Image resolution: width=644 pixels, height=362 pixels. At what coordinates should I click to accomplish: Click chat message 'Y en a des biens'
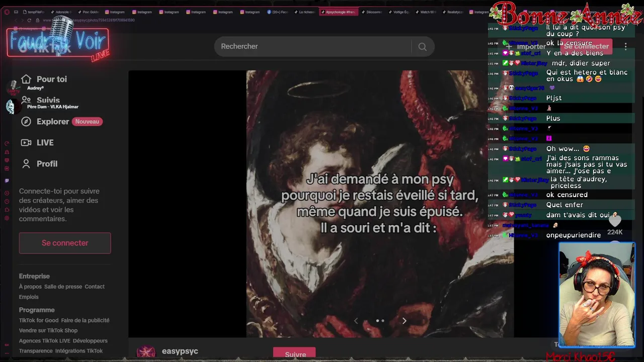(575, 53)
